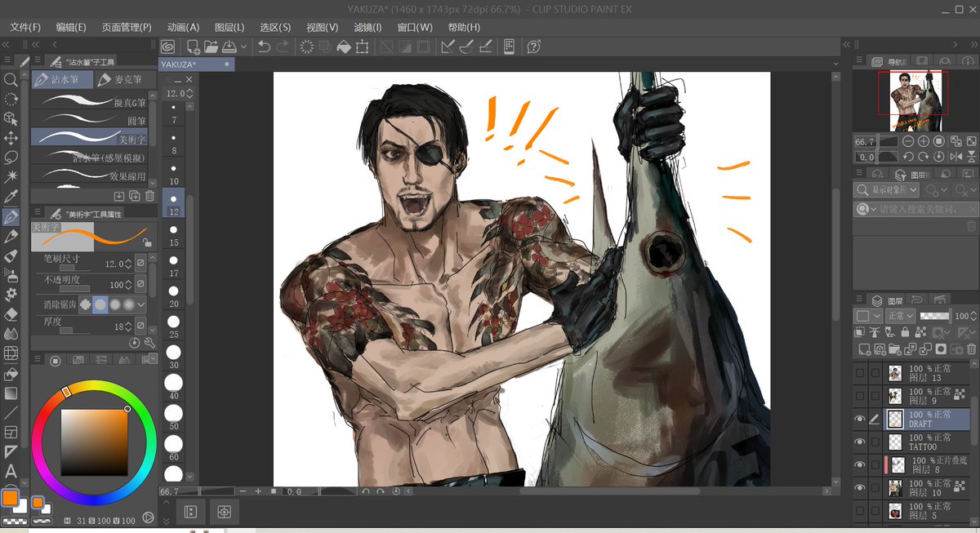Viewport: 980px width, 533px height.
Task: Click the Save file icon
Action: coord(229,47)
